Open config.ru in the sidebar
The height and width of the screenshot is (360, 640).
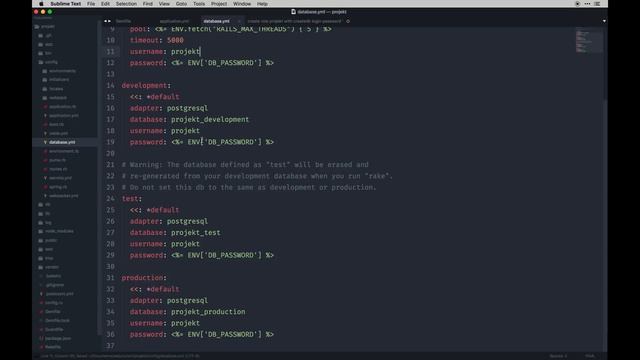click(x=51, y=303)
